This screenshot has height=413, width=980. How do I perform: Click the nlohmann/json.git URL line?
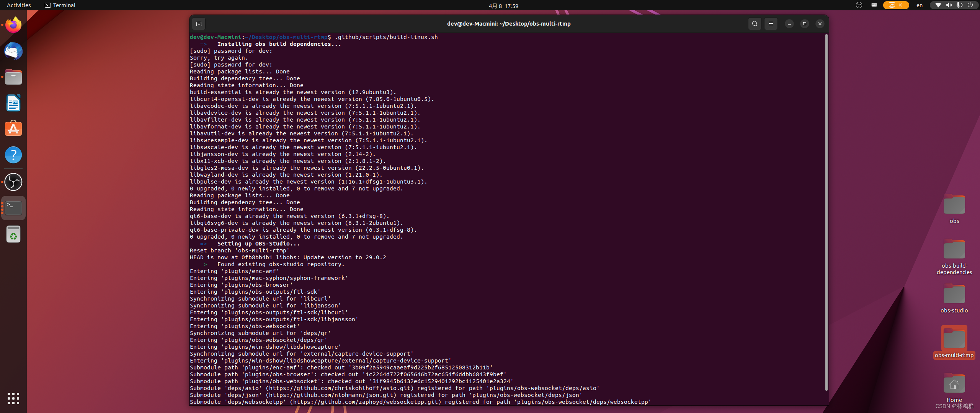pos(386,395)
